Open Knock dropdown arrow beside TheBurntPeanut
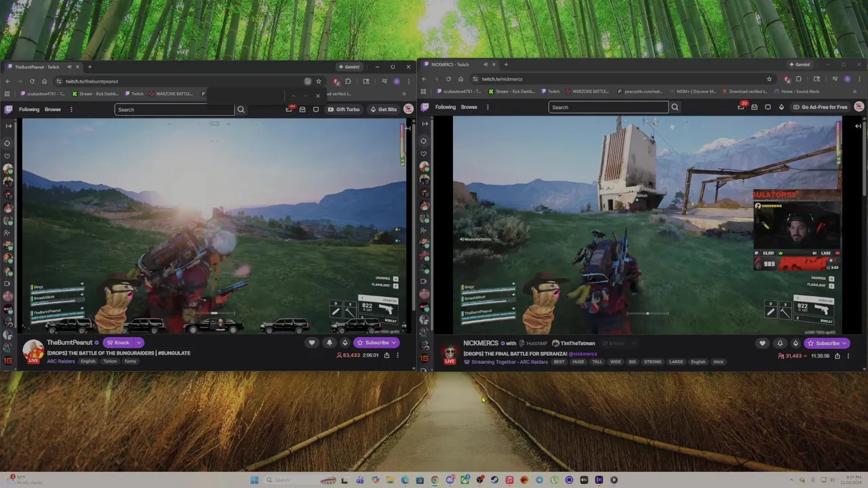Viewport: 868px width, 488px height. pos(138,343)
